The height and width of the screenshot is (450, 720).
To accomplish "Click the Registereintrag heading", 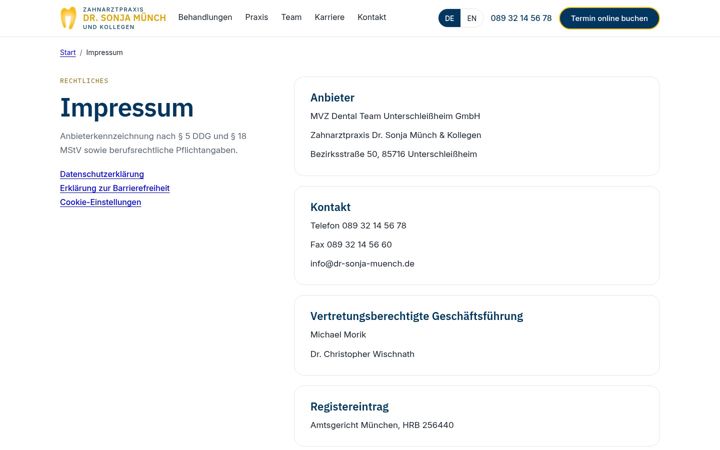I will (x=349, y=407).
